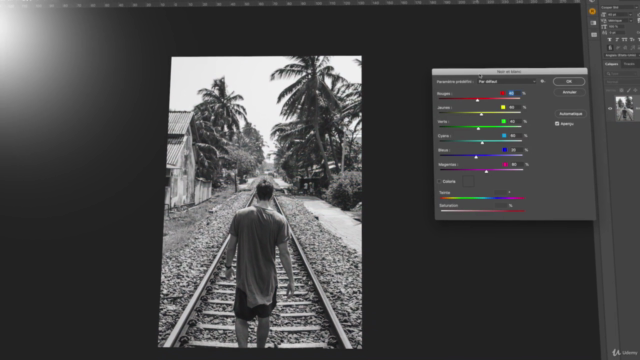Click the Cyans slider handle
The width and height of the screenshot is (640, 360).
pos(482,143)
